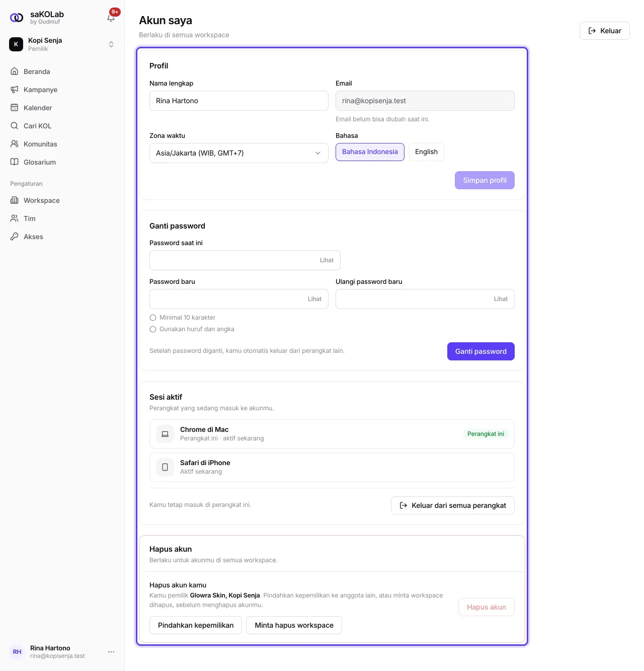Image resolution: width=644 pixels, height=671 pixels.
Task: Click the saKOLab logo icon
Action: point(17,18)
